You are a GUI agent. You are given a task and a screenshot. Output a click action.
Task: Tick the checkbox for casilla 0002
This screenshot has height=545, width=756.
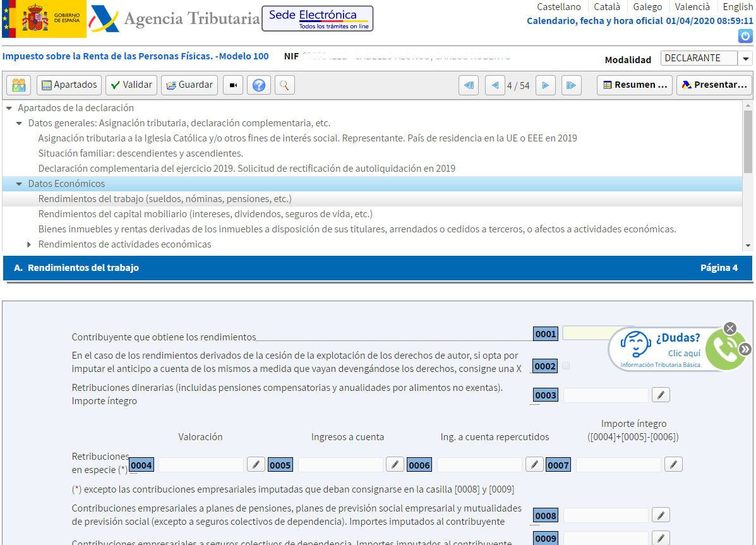click(x=566, y=366)
